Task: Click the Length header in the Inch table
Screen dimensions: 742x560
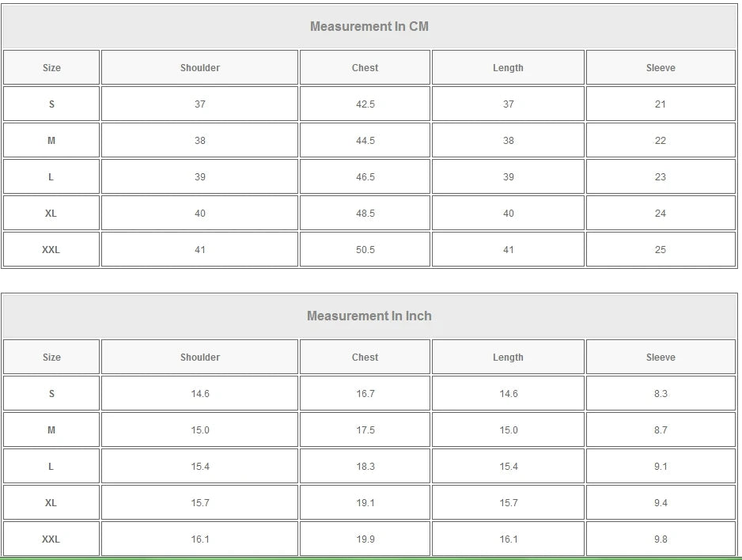Action: coord(508,358)
